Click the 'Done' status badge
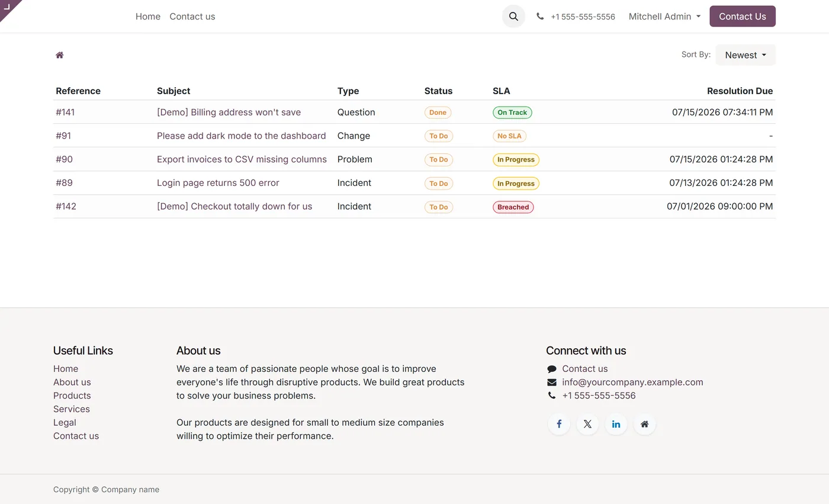Screen dimensions: 829x504 pyautogui.click(x=438, y=113)
